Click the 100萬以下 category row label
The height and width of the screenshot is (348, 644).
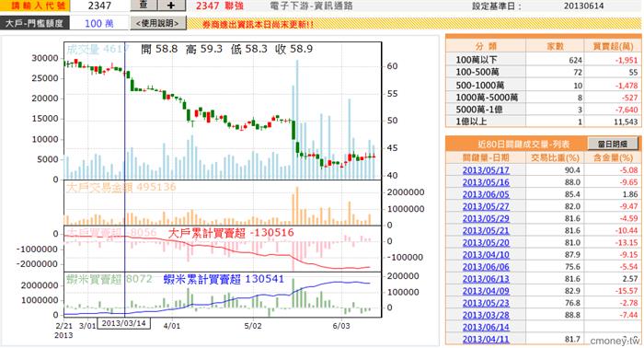click(x=476, y=60)
